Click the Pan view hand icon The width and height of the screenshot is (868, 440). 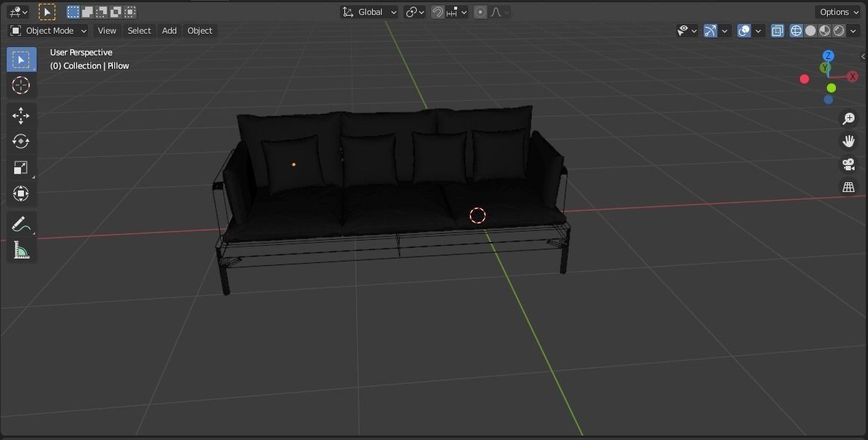(x=848, y=141)
